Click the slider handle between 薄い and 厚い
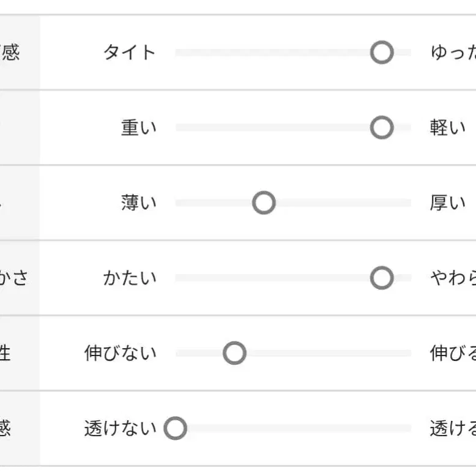 [x=264, y=203]
